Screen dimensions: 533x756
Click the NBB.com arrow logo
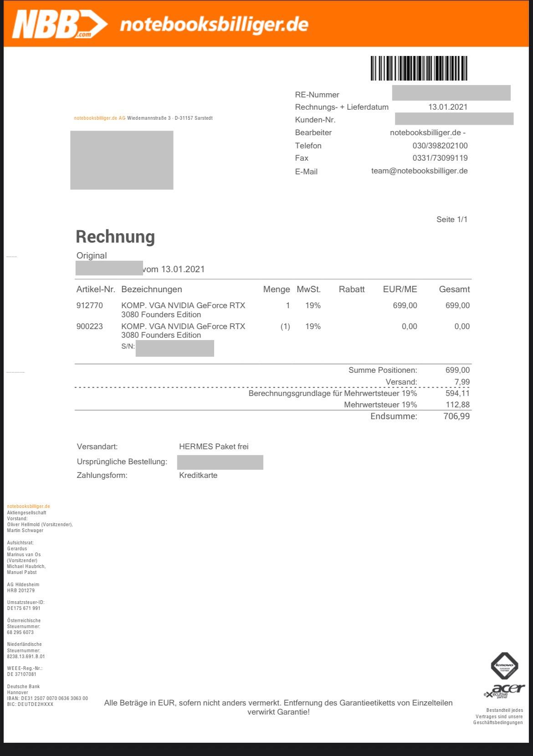60,25
